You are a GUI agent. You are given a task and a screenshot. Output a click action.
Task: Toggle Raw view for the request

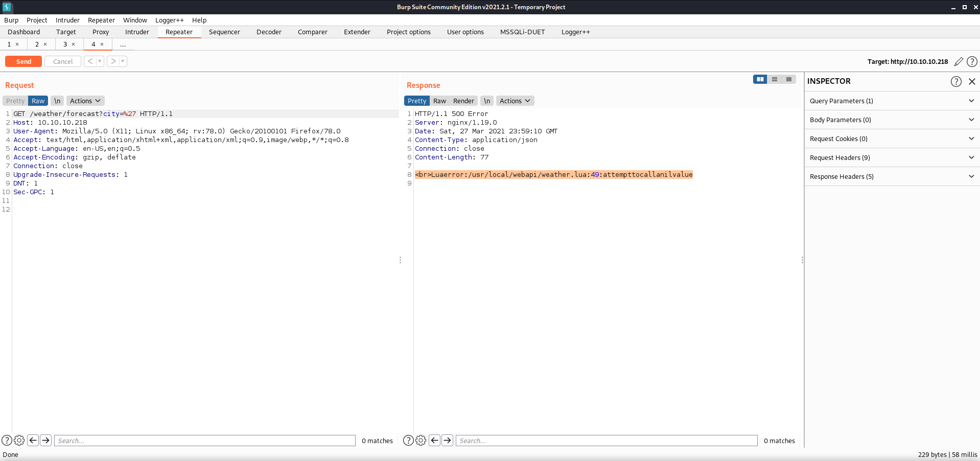(x=38, y=101)
